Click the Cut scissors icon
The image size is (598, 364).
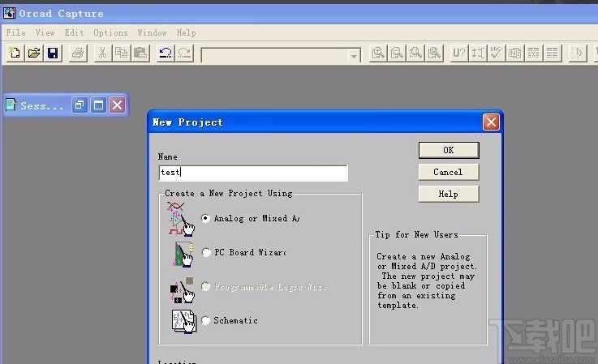tap(102, 53)
